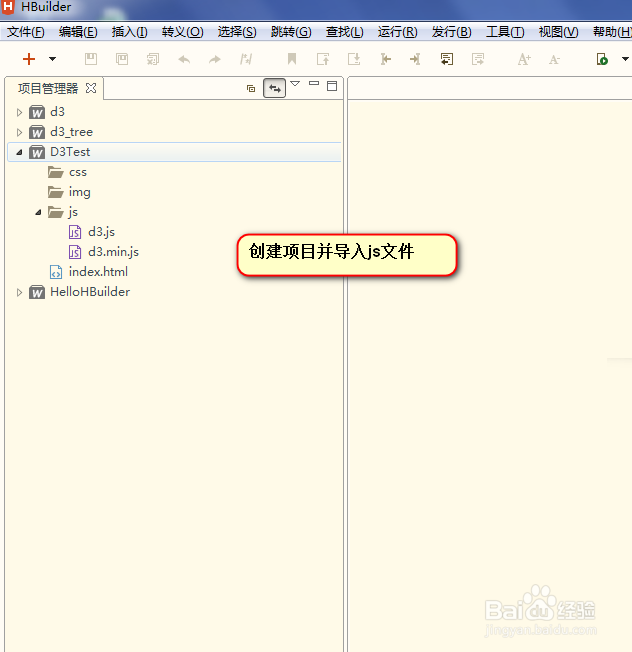This screenshot has width=632, height=652.
Task: Select the d3.min.js file
Action: click(x=114, y=252)
